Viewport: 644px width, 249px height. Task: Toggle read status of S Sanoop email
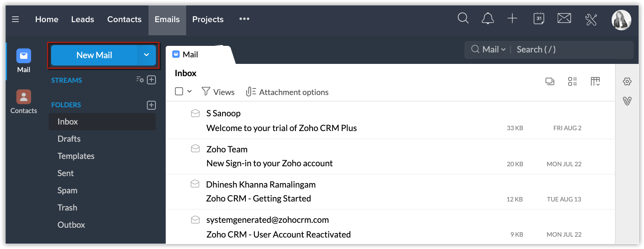pyautogui.click(x=196, y=113)
